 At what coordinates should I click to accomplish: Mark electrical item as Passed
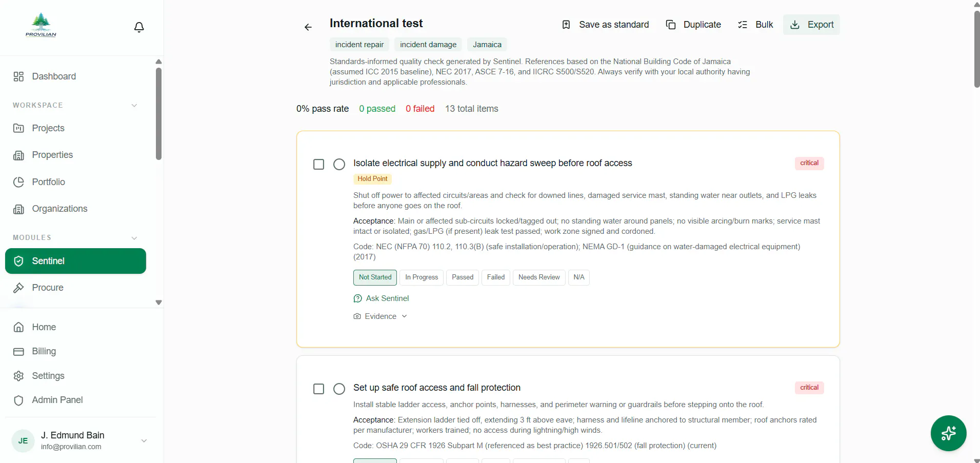tap(463, 277)
